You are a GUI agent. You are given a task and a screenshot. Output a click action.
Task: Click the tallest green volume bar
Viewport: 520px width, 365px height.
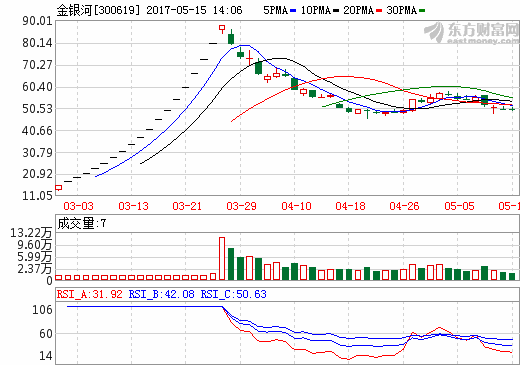coord(231,264)
